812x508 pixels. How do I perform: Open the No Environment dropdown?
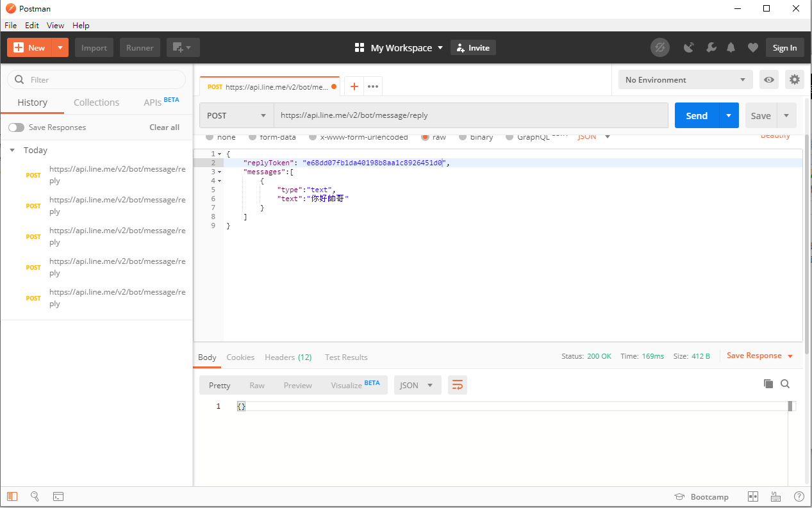tap(686, 80)
